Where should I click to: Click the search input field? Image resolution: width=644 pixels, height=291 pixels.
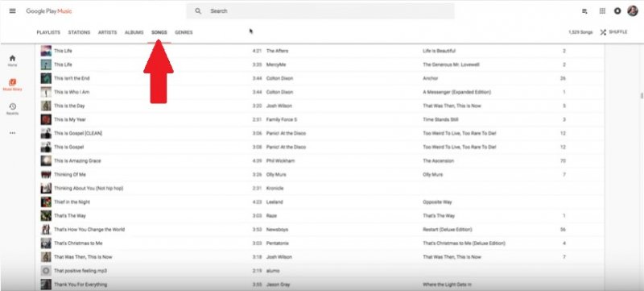coord(320,11)
